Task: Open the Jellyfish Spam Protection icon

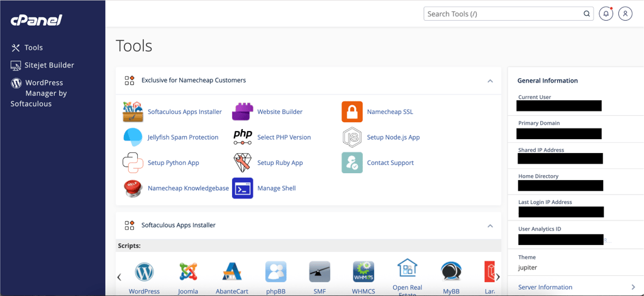Action: 133,137
